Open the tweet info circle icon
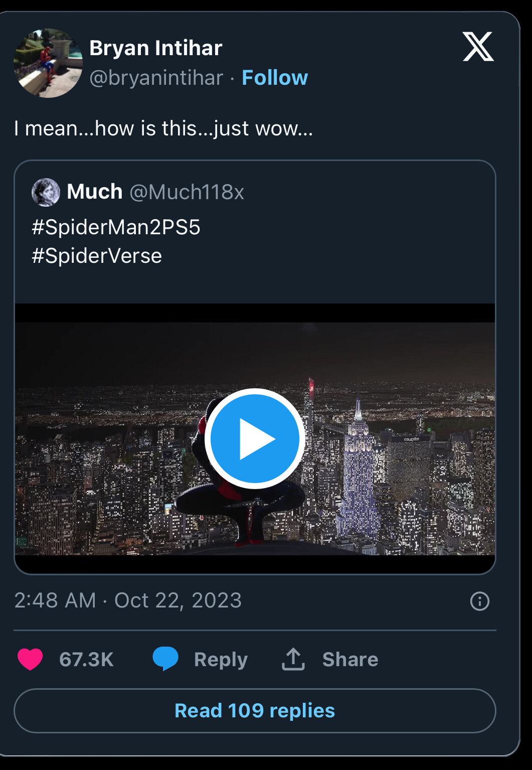 (480, 601)
